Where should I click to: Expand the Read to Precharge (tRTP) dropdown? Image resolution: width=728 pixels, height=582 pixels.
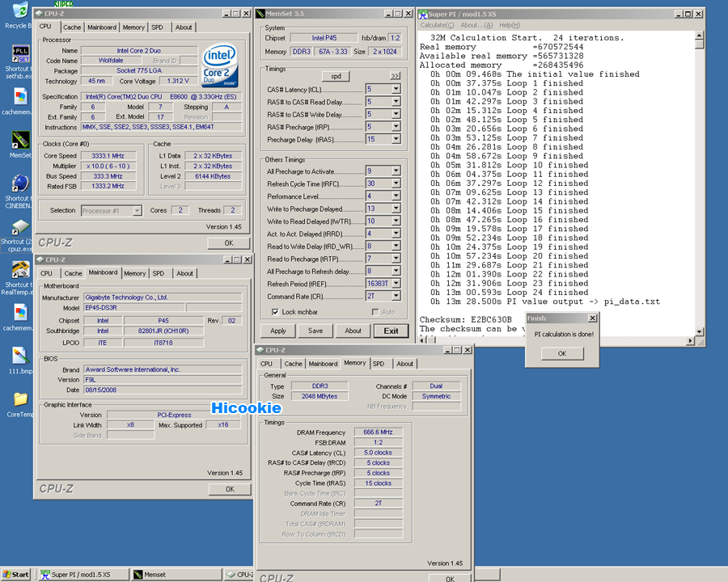coord(396,259)
